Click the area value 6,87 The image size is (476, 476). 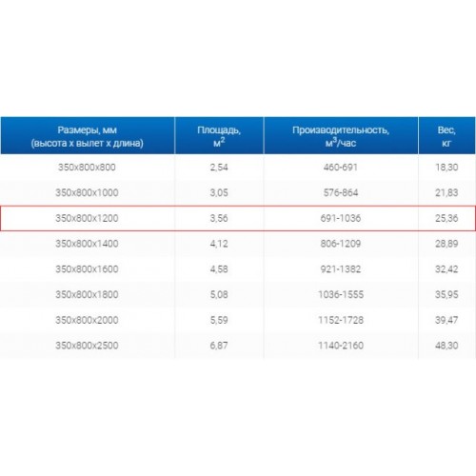(219, 346)
